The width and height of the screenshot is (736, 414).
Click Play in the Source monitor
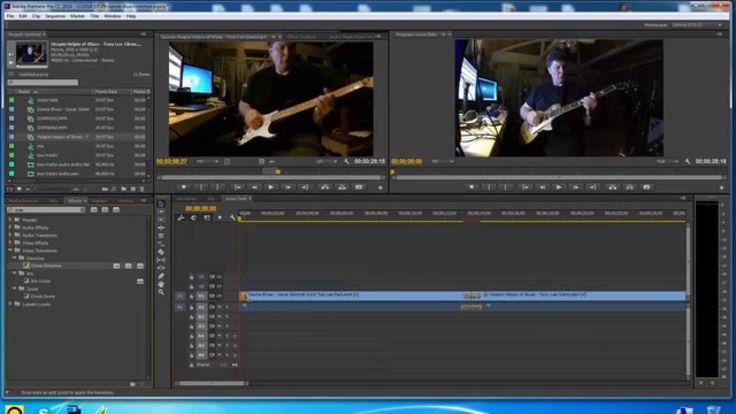tap(271, 187)
